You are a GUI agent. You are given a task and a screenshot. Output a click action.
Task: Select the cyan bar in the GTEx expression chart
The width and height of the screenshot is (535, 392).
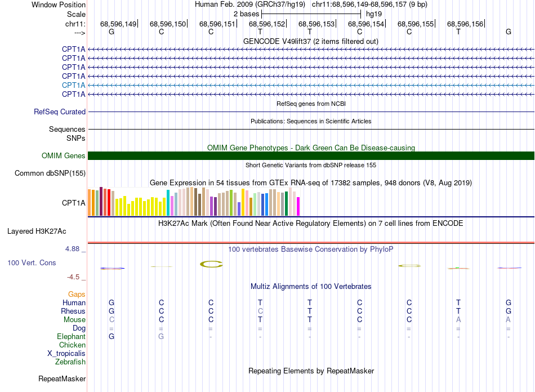coord(168,203)
